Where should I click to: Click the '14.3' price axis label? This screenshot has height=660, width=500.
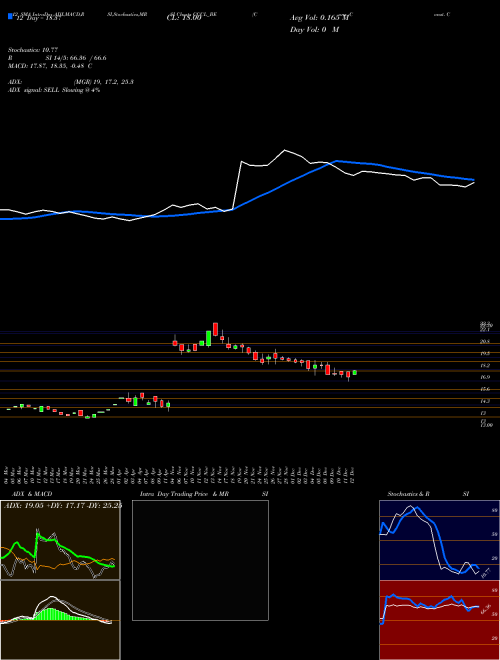coord(485,402)
